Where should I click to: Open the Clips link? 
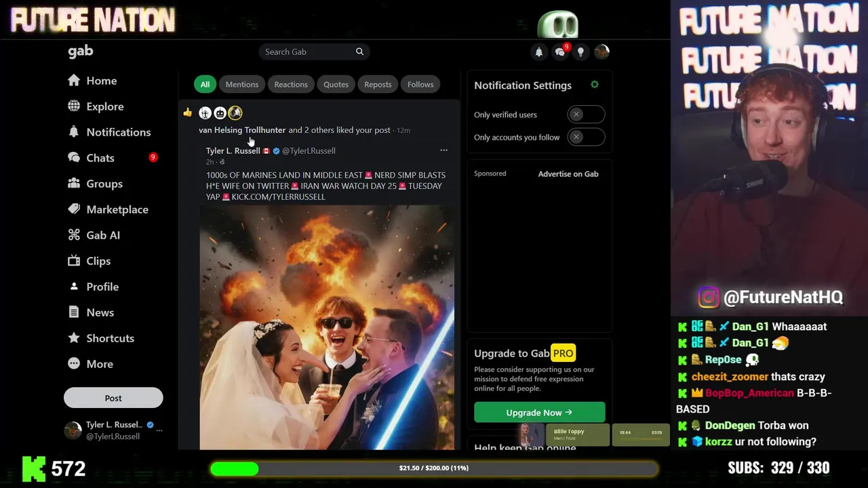click(x=98, y=261)
